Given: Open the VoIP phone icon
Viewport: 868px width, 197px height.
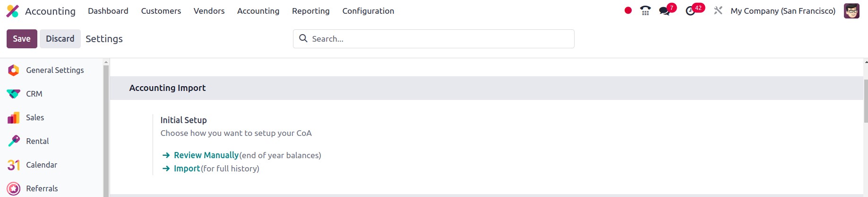Looking at the screenshot, I should pyautogui.click(x=645, y=10).
